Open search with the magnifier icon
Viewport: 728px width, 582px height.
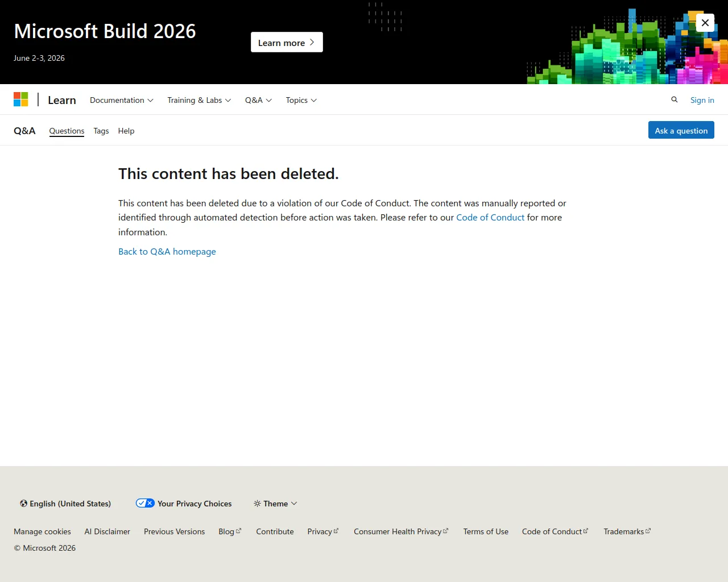tap(675, 99)
